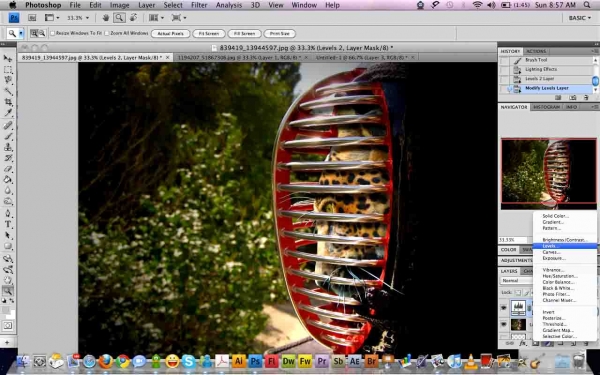Viewport: 600px width, 375px height.
Task: Choose the Move tool
Action: coord(8,58)
